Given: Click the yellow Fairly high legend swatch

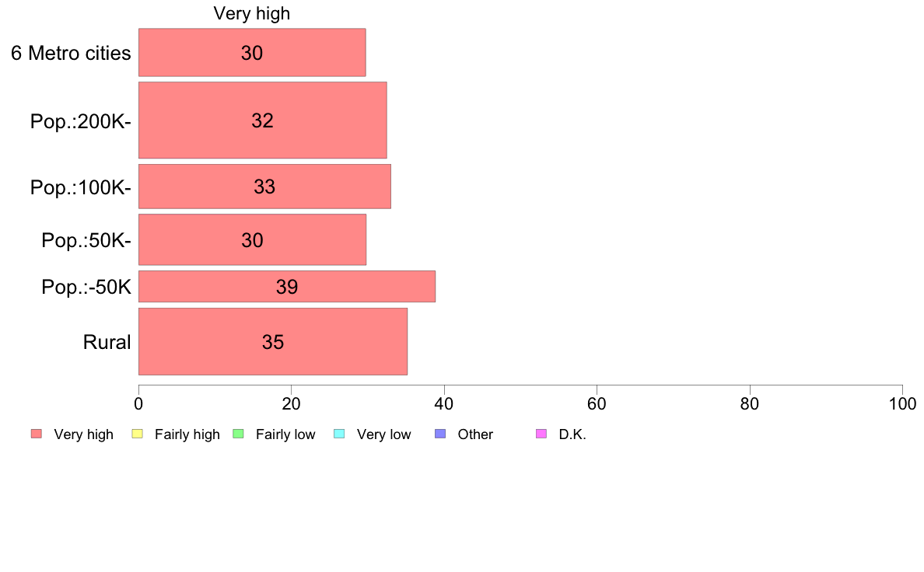Looking at the screenshot, I should pos(138,434).
